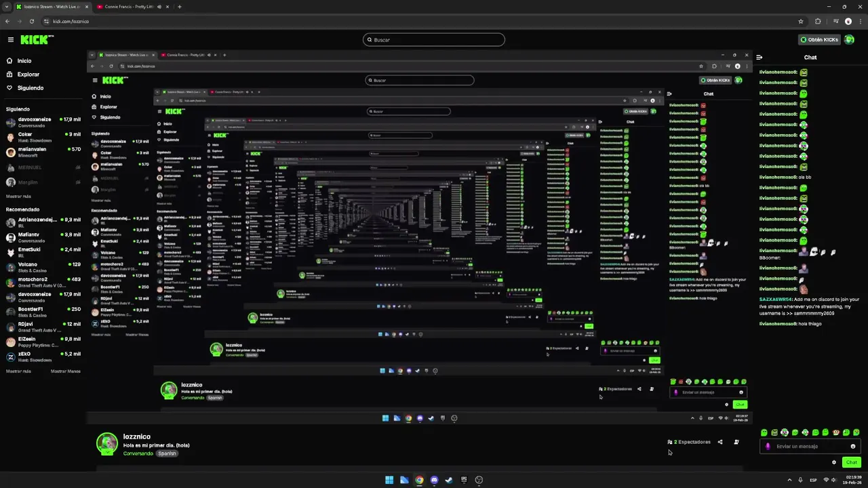Click the green KICK logo

click(37, 39)
